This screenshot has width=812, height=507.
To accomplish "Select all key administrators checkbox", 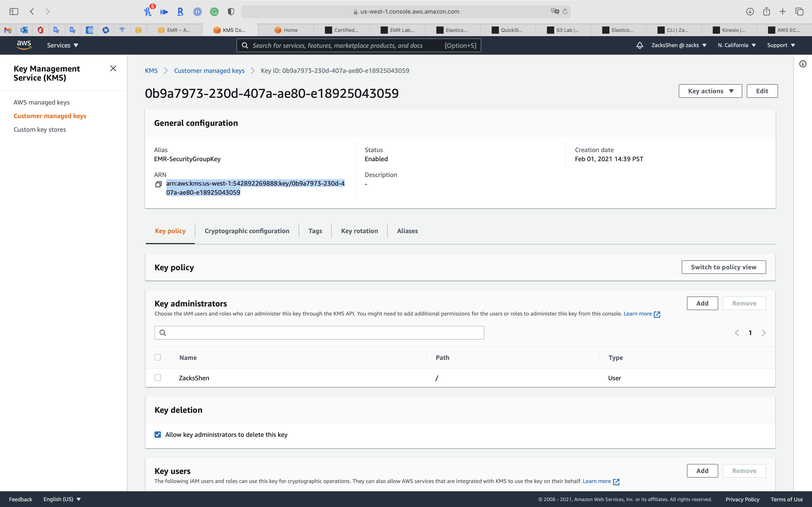I will pyautogui.click(x=158, y=357).
